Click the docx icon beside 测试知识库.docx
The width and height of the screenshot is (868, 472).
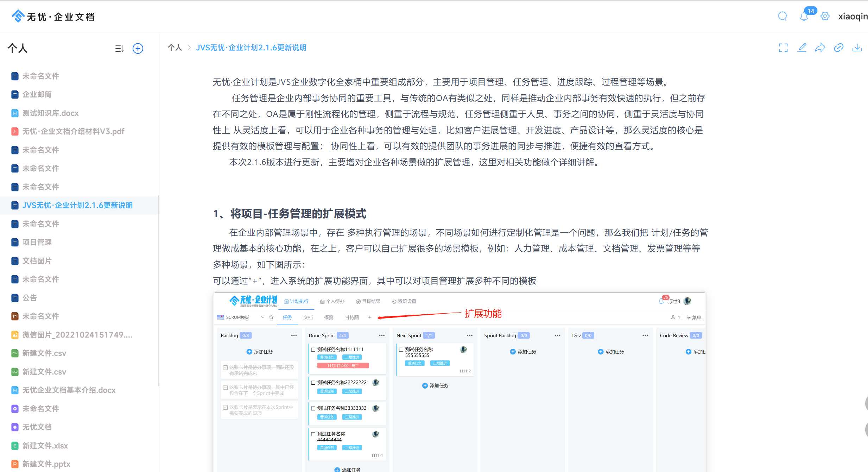pyautogui.click(x=15, y=113)
